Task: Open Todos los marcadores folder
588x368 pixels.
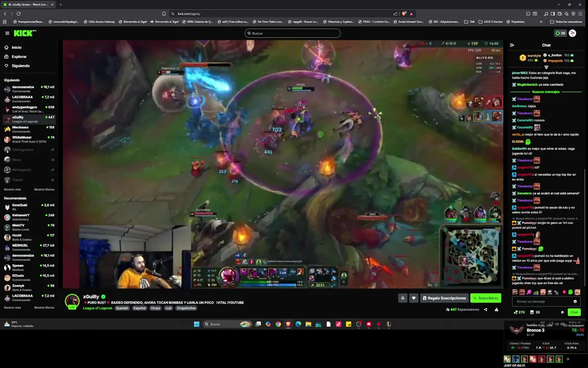Action: pos(566,21)
